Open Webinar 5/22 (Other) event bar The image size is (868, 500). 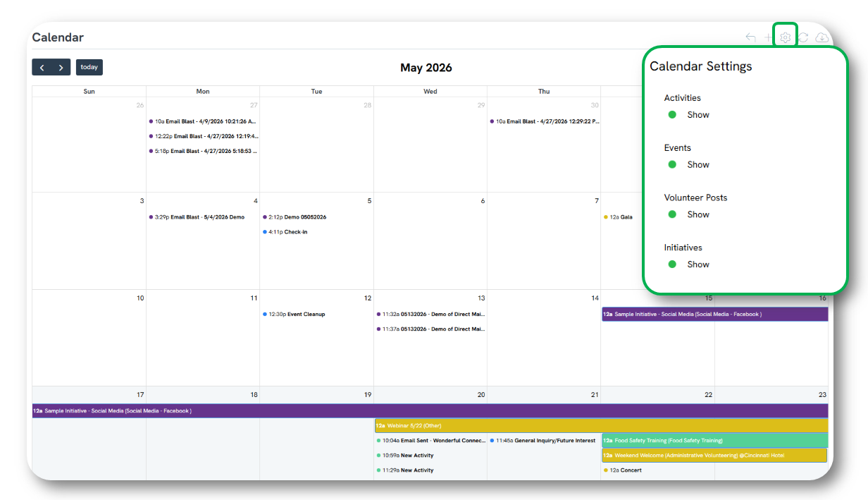click(602, 425)
